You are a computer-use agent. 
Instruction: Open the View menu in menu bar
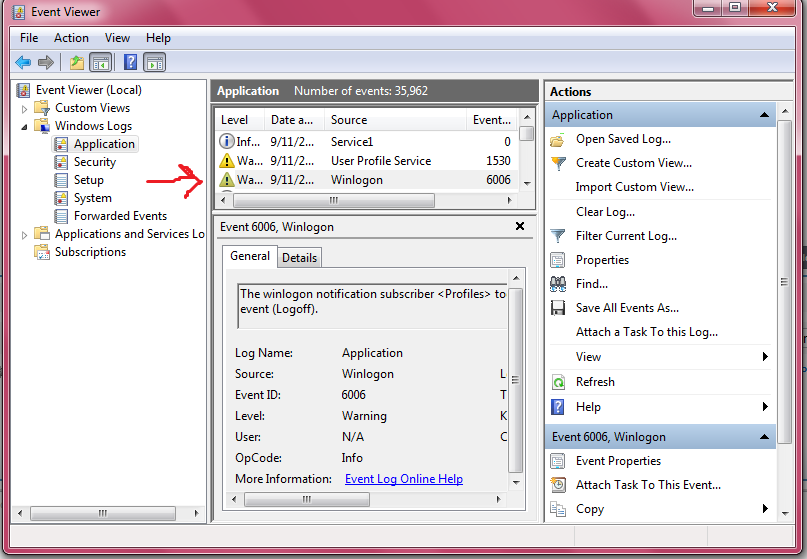point(117,38)
